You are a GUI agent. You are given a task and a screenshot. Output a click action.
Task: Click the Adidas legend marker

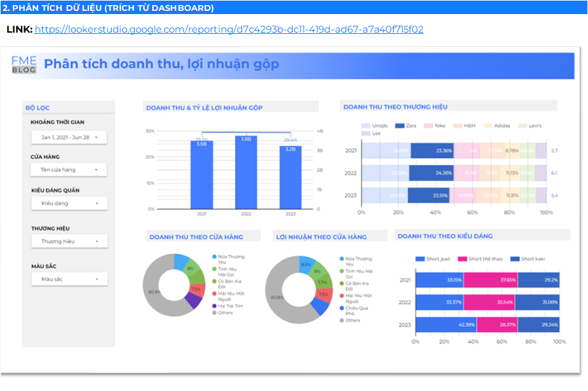[487, 125]
